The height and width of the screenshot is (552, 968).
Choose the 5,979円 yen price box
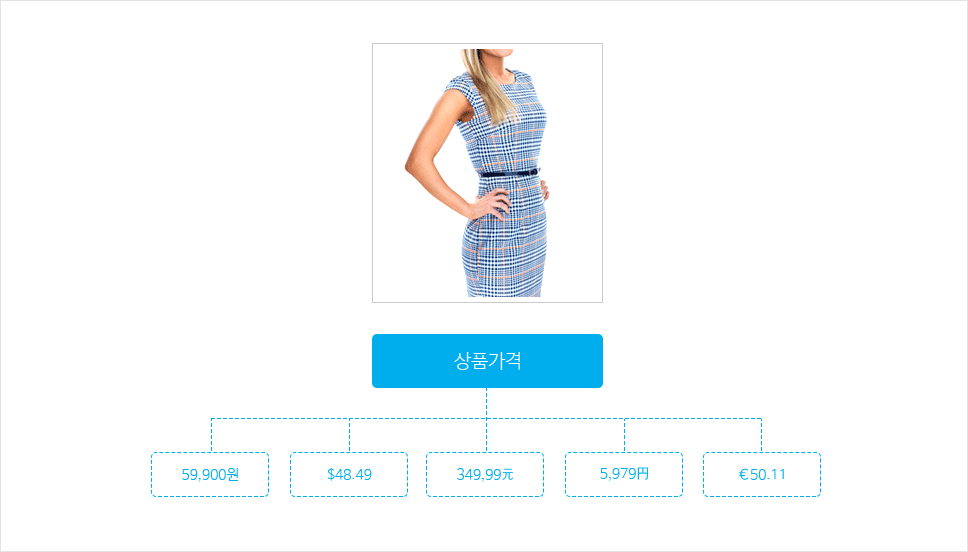(x=624, y=474)
